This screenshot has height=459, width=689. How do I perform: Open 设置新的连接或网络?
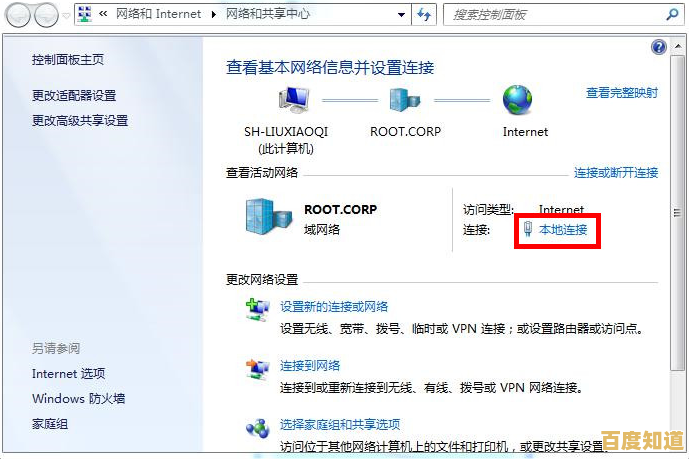(334, 307)
